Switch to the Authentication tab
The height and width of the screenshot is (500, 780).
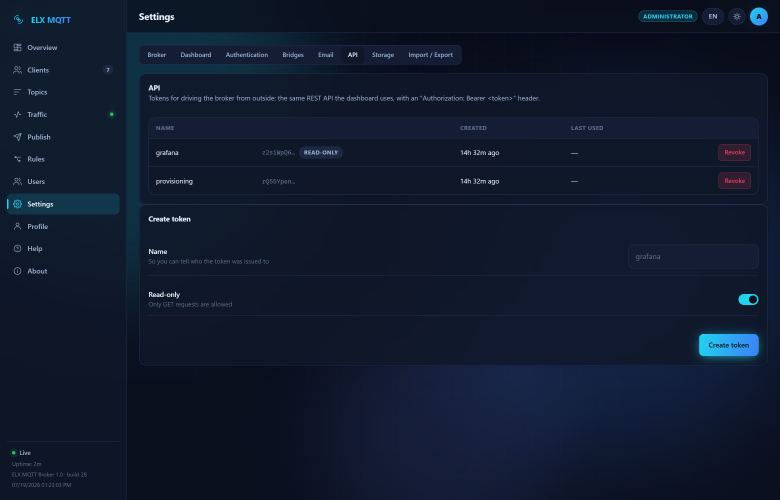click(x=247, y=55)
